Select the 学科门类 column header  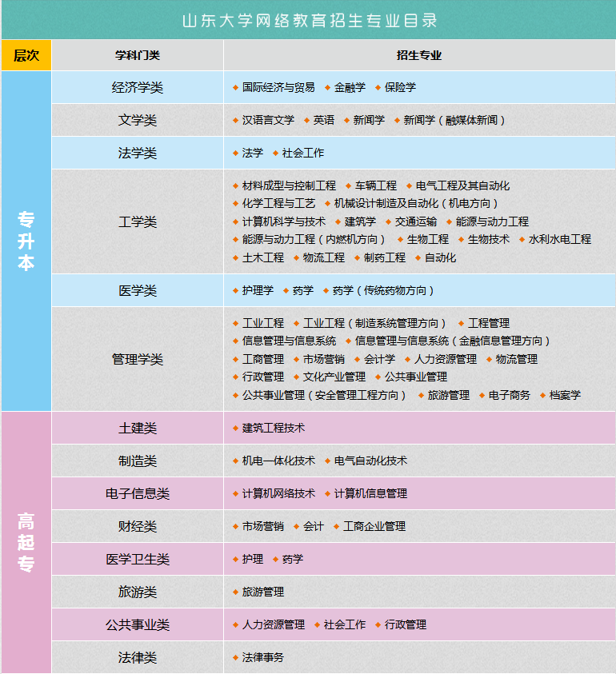pyautogui.click(x=138, y=55)
